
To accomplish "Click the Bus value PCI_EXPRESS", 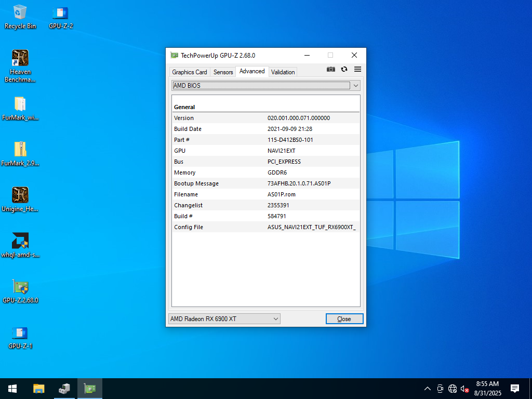I will click(284, 162).
